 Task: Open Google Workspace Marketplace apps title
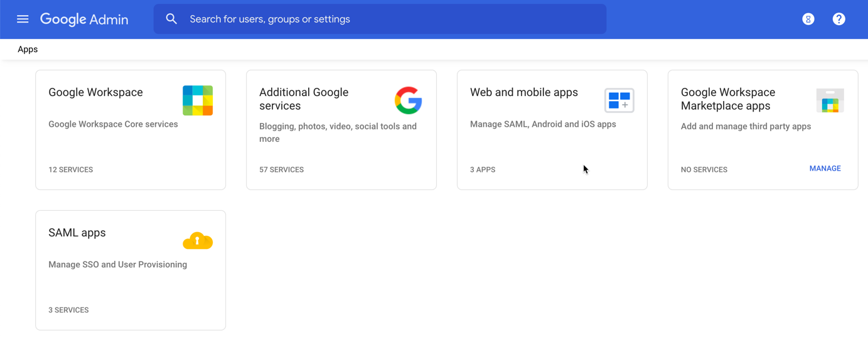pyautogui.click(x=728, y=99)
